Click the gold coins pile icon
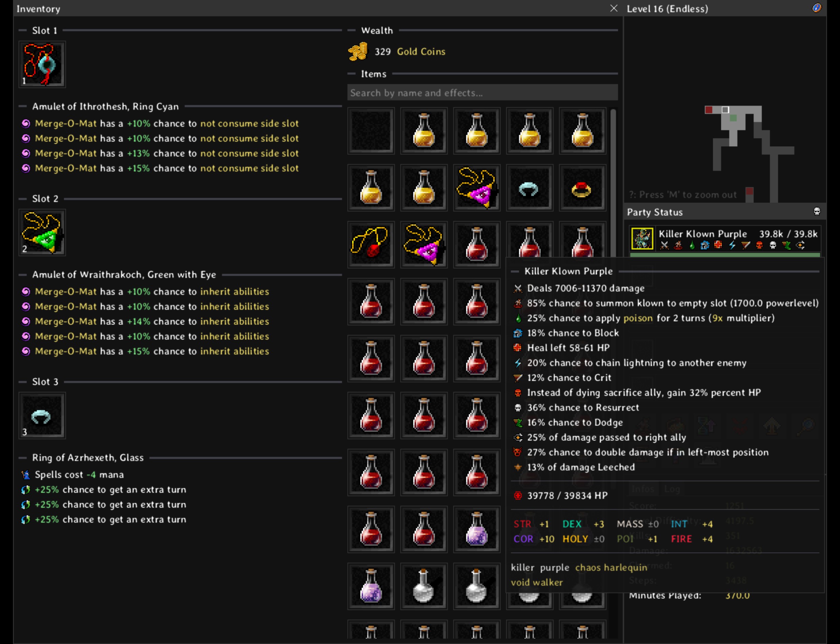Image resolution: width=840 pixels, height=644 pixels. coord(358,52)
